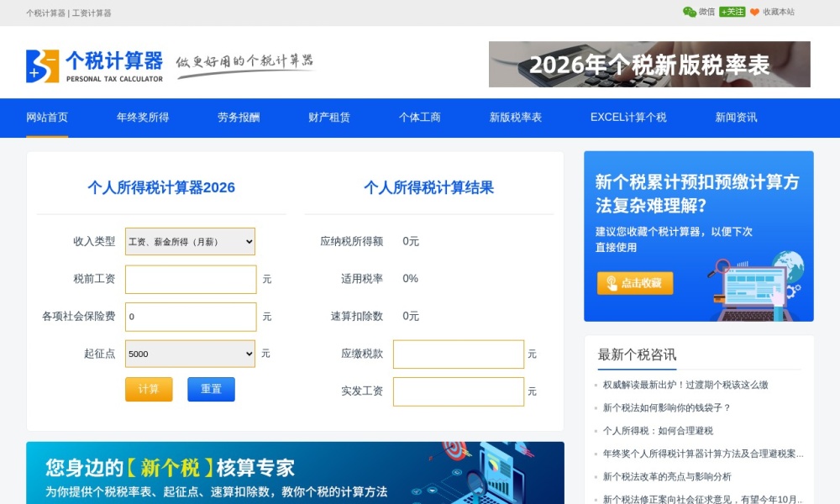The height and width of the screenshot is (504, 840).
Task: Click the blue 重置 reset button
Action: (x=211, y=390)
